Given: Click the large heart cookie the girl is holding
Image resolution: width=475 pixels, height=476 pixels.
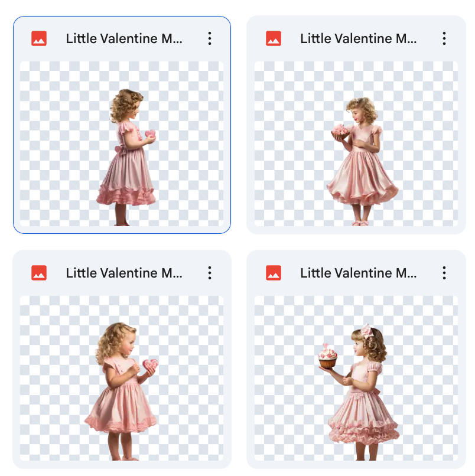Looking at the screenshot, I should coord(150,365).
